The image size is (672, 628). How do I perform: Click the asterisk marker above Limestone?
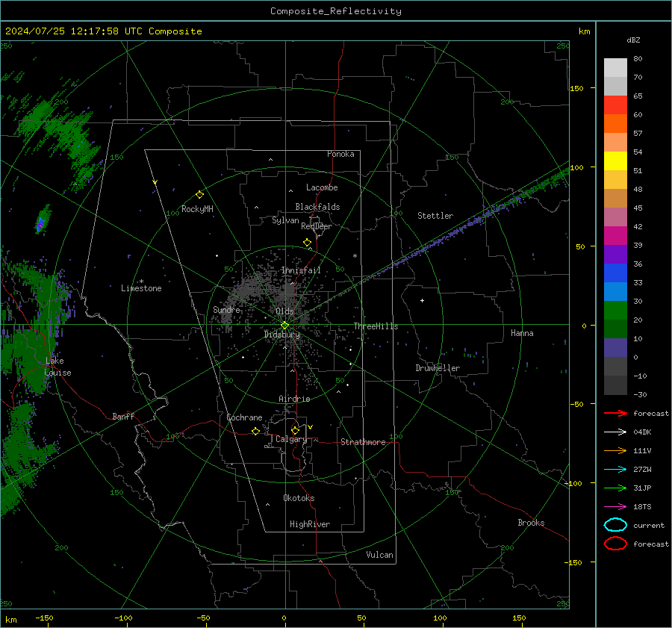tap(141, 282)
